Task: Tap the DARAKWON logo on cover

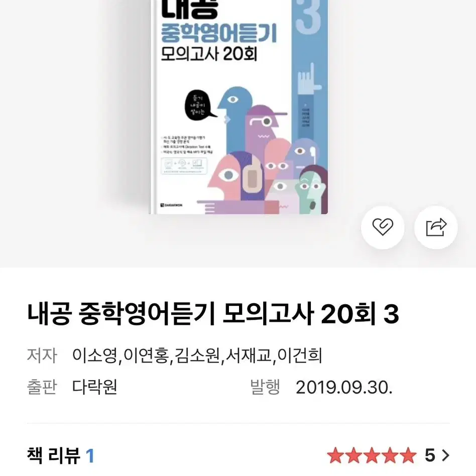Action: point(171,205)
